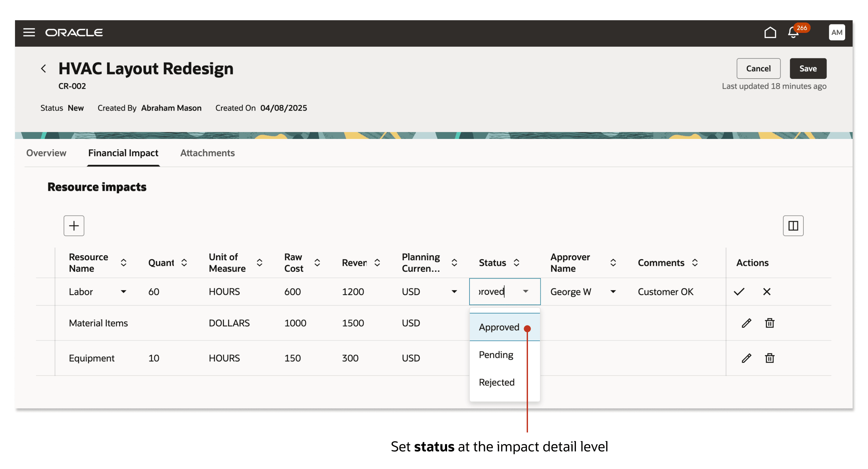Open the Planning Currency USD dropdown
This screenshot has height=469, width=868.
pos(454,292)
